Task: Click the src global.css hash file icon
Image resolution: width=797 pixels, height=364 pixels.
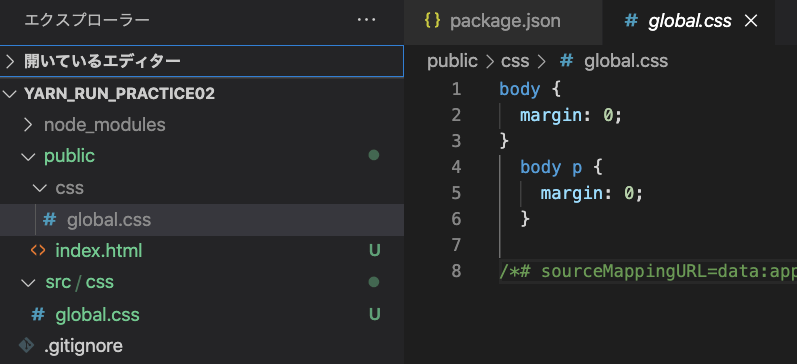Action: tap(38, 314)
